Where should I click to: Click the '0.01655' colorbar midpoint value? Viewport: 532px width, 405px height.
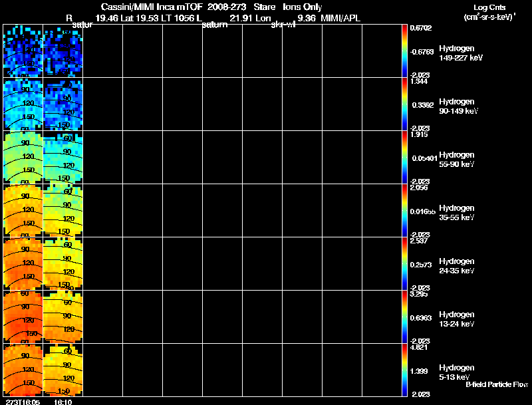tap(423, 211)
